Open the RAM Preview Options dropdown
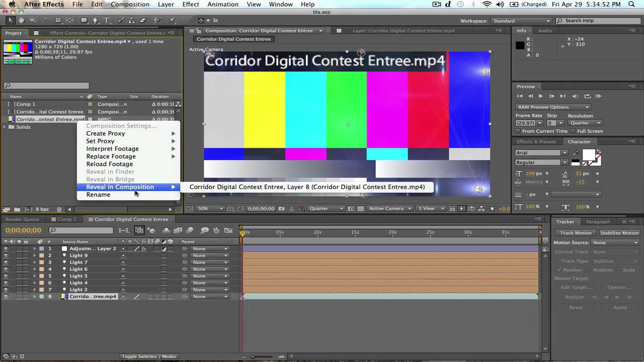 [552, 107]
